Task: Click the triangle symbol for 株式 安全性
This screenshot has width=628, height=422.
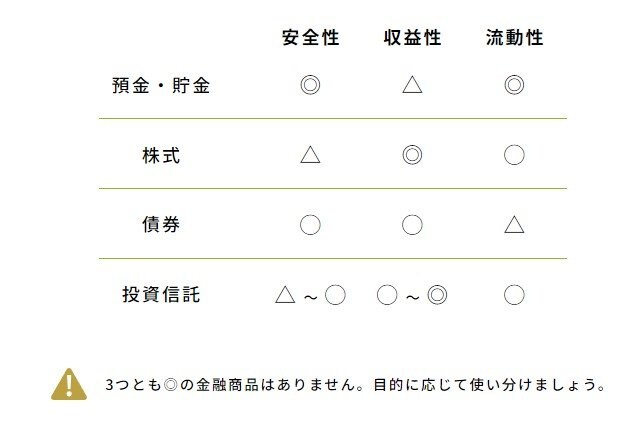Action: click(x=310, y=154)
